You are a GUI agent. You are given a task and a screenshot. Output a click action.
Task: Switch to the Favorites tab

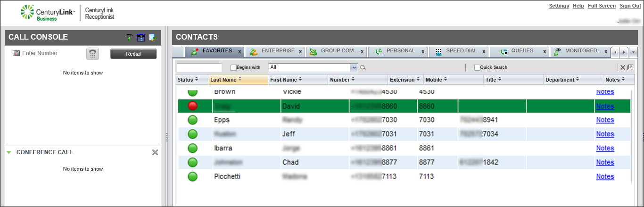(x=215, y=51)
